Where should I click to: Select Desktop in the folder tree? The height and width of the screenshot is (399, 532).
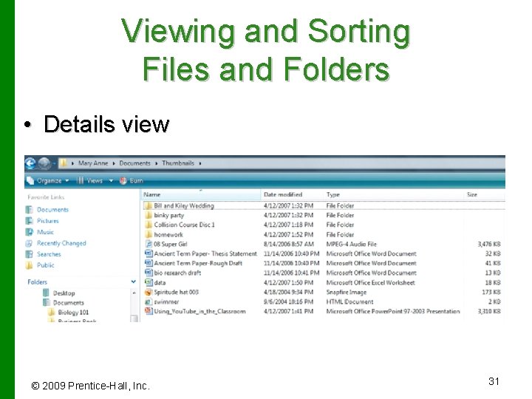coord(64,293)
